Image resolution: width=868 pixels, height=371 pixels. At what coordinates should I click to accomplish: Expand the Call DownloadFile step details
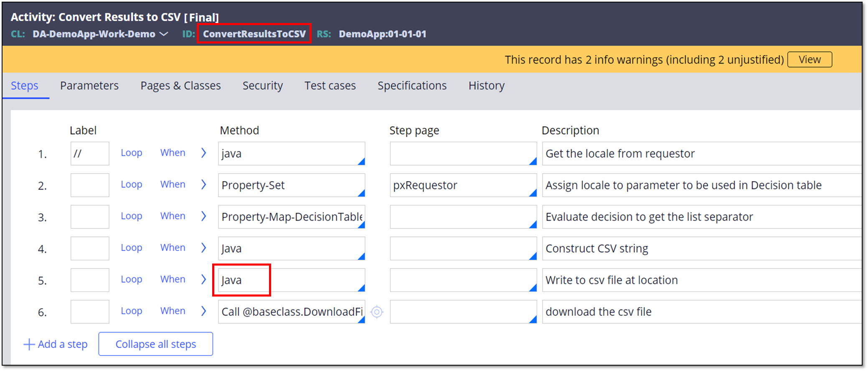203,311
